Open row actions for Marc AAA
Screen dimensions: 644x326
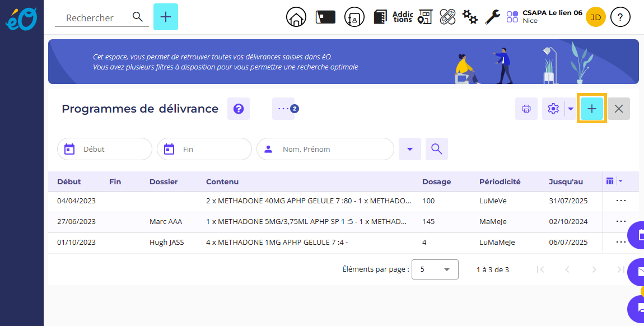(620, 222)
